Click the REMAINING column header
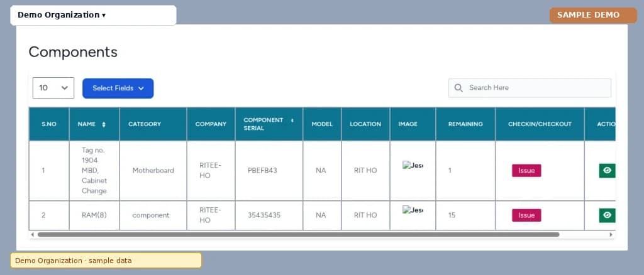The width and height of the screenshot is (644, 275). (x=465, y=124)
